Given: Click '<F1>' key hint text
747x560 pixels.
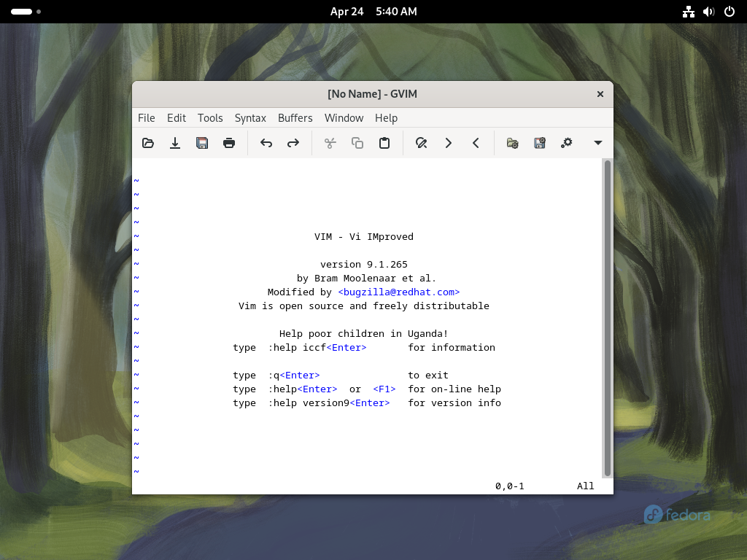Looking at the screenshot, I should (384, 389).
